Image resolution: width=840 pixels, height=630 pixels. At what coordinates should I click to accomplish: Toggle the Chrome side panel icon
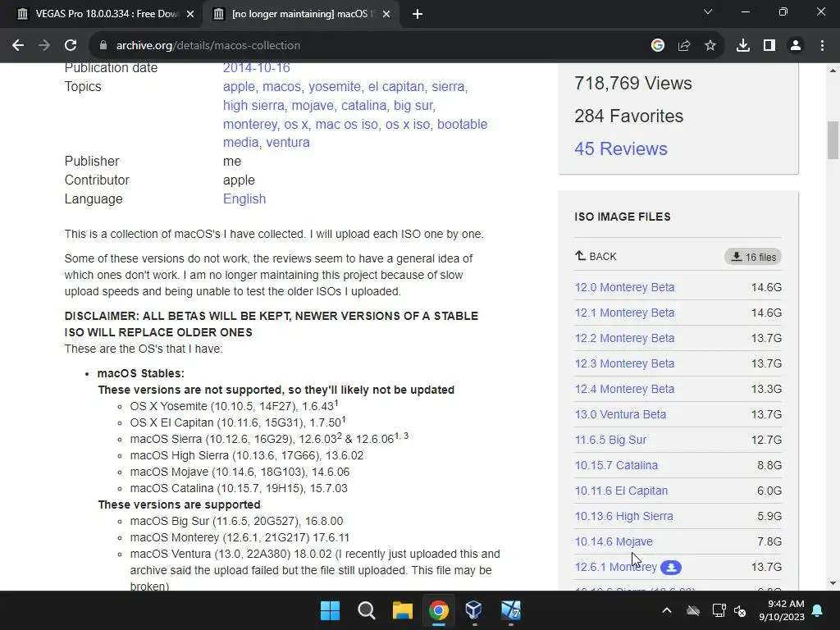tap(769, 46)
